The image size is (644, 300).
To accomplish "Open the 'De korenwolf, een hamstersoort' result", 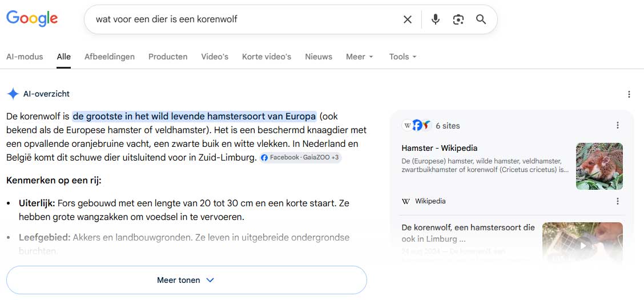I will 468,233.
